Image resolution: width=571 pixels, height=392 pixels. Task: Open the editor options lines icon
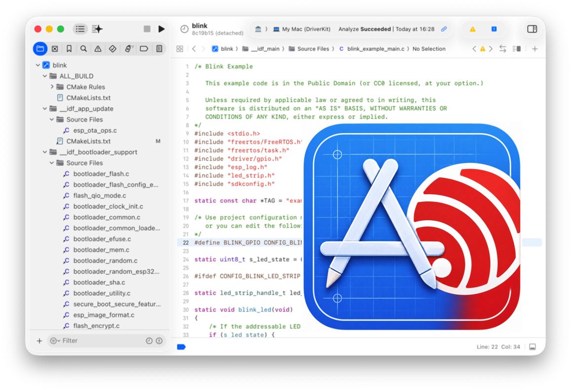pos(516,49)
